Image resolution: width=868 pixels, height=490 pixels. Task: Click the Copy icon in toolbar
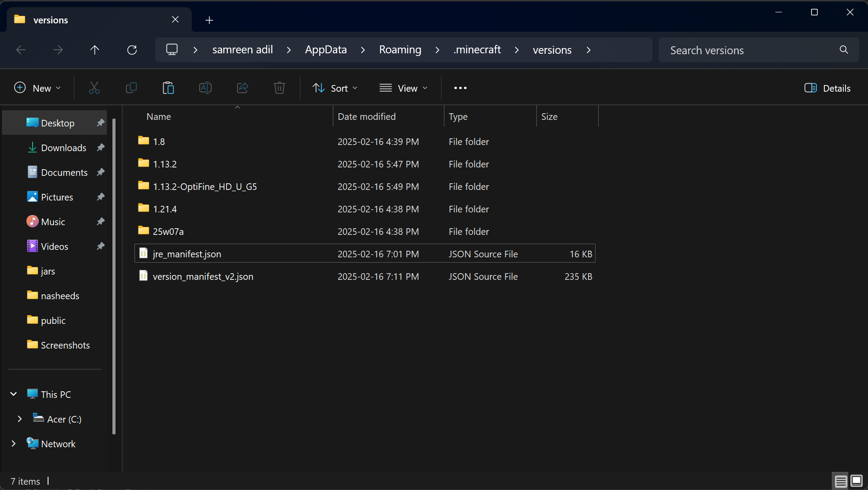point(131,88)
